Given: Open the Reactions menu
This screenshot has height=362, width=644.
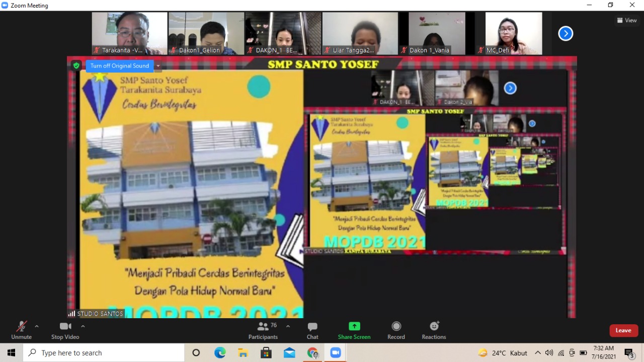Looking at the screenshot, I should point(434,330).
